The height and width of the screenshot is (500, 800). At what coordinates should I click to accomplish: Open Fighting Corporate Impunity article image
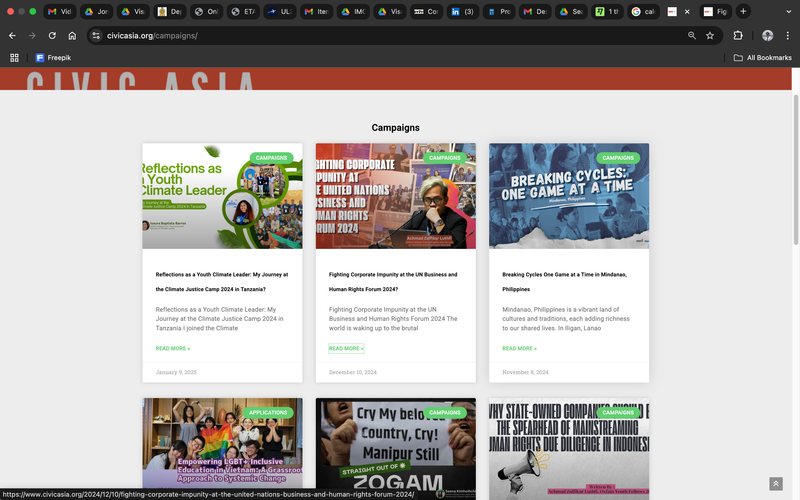coord(395,196)
